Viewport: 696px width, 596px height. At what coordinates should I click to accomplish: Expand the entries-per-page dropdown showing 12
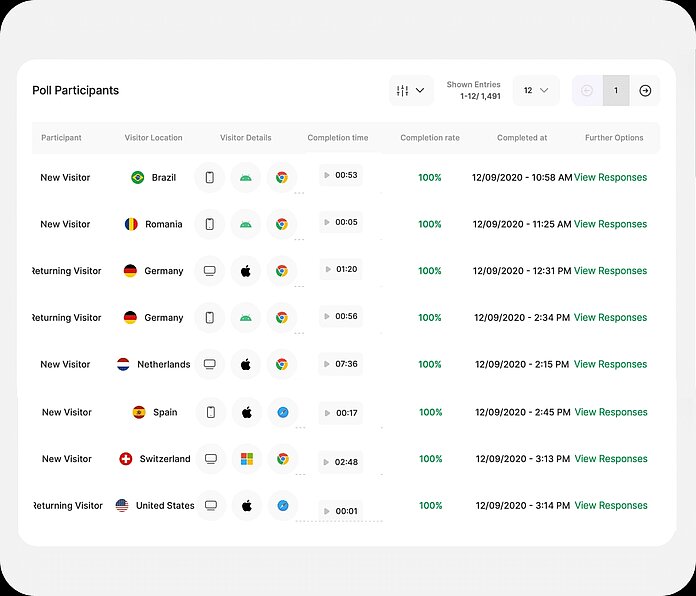[x=536, y=90]
